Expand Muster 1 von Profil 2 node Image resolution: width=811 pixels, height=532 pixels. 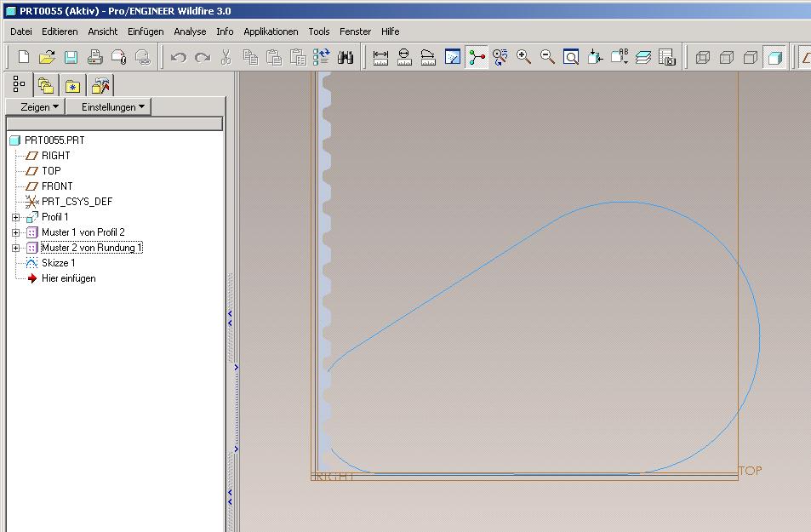pyautogui.click(x=15, y=233)
